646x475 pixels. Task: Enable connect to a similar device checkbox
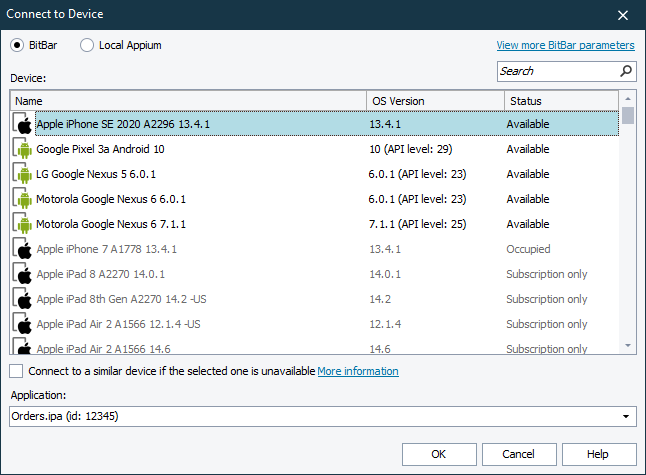tap(16, 371)
